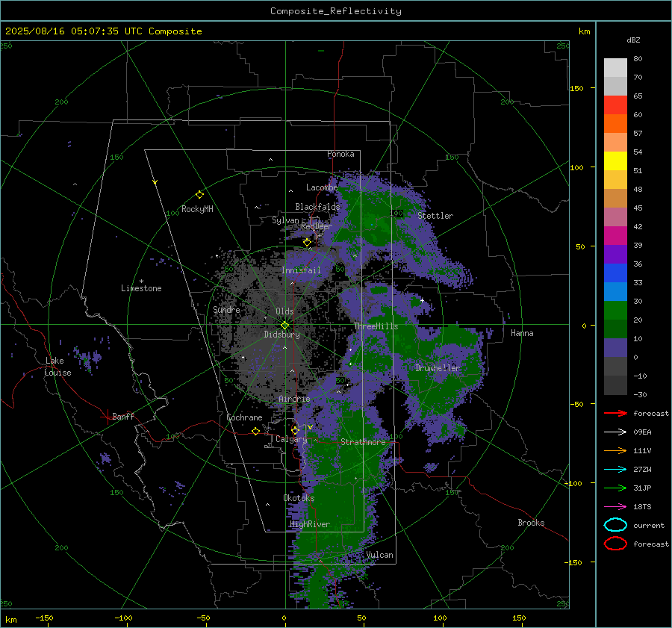Click the Composite_Reflectivity title

(336, 11)
